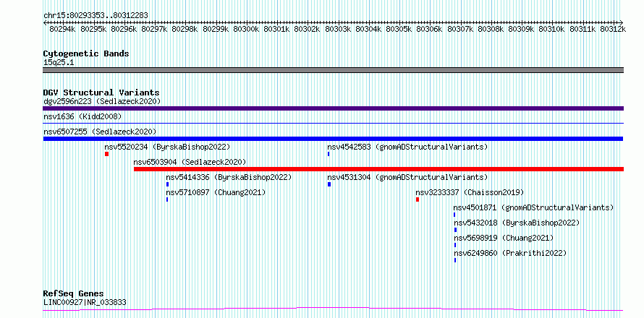The width and height of the screenshot is (644, 318).
Task: Open nsv6249860 (Prakrithi2022) variant label
Action: click(510, 253)
